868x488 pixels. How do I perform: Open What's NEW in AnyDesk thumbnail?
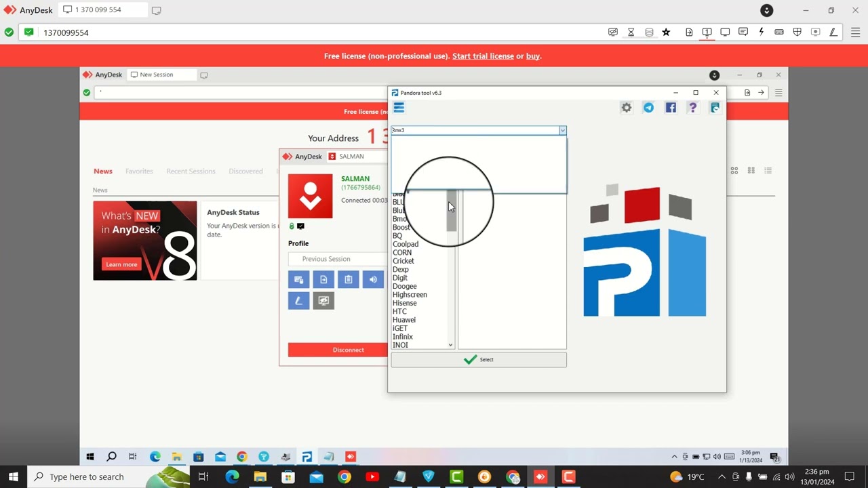145,241
